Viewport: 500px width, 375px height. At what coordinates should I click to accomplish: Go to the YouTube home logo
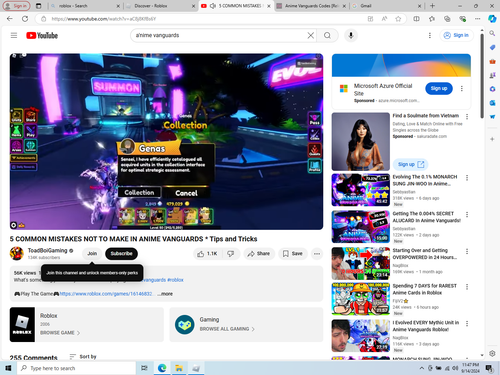tap(42, 35)
